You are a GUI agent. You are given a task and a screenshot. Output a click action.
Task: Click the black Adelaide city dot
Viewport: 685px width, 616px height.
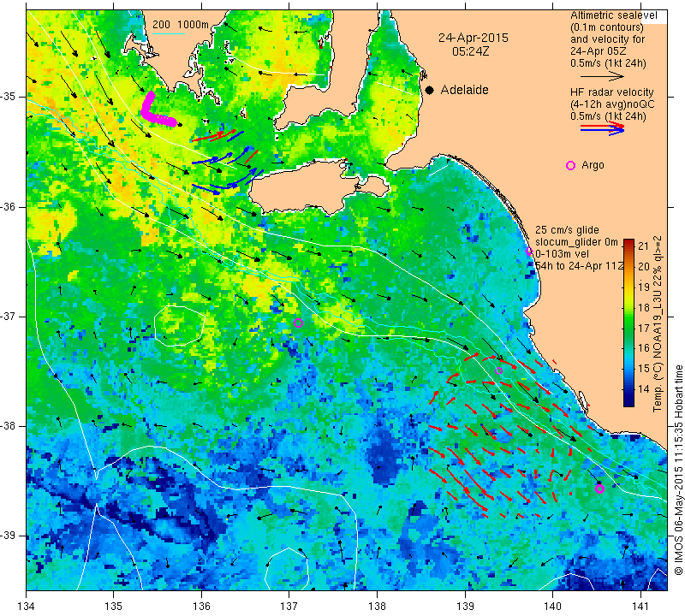(430, 90)
